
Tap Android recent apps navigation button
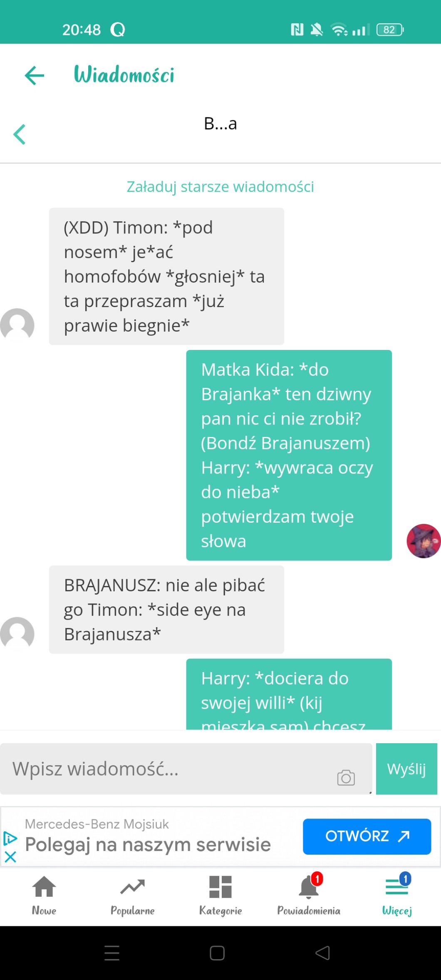point(112,953)
